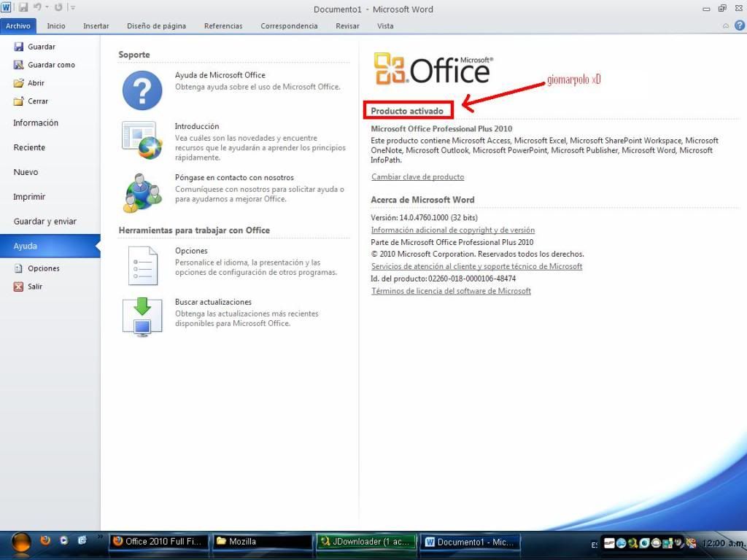Open the Vista ribbon tab

(x=385, y=26)
